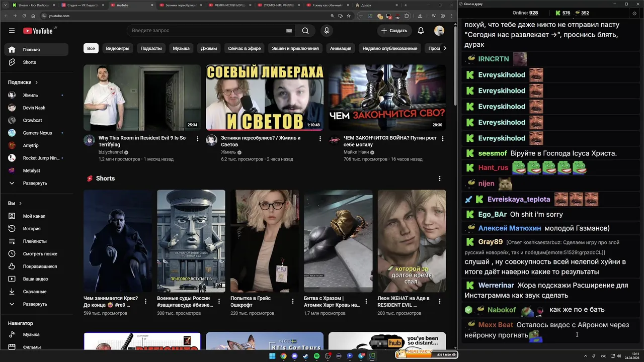Viewport: 644px width, 362px height.
Task: Open the bizlychannel channel link
Action: [111, 152]
